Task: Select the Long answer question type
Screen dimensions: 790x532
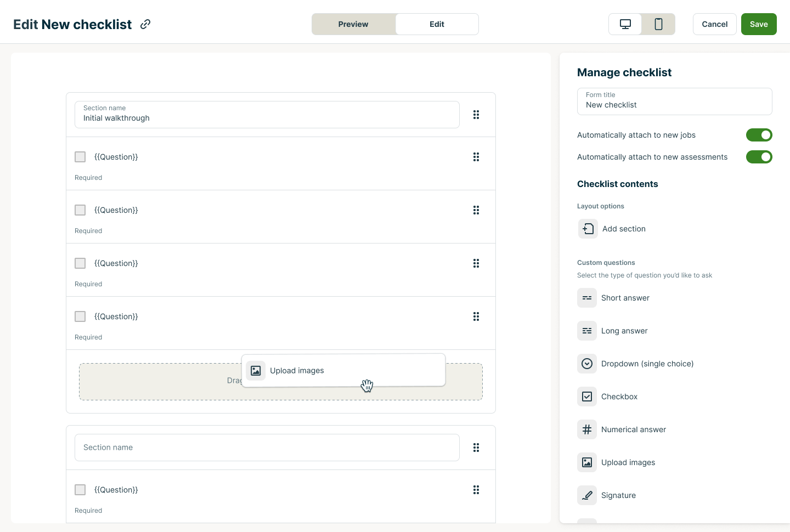Action: (x=624, y=331)
